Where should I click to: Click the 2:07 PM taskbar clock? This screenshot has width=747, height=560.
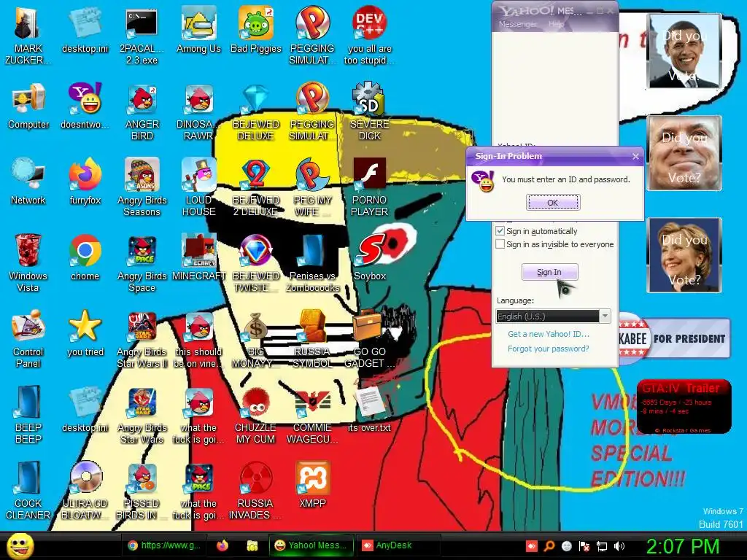coord(683,546)
